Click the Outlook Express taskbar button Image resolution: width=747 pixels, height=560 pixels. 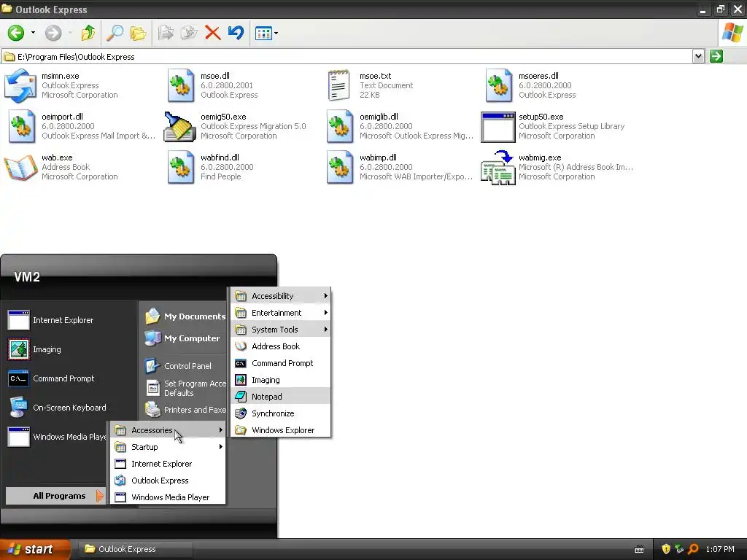pos(135,549)
